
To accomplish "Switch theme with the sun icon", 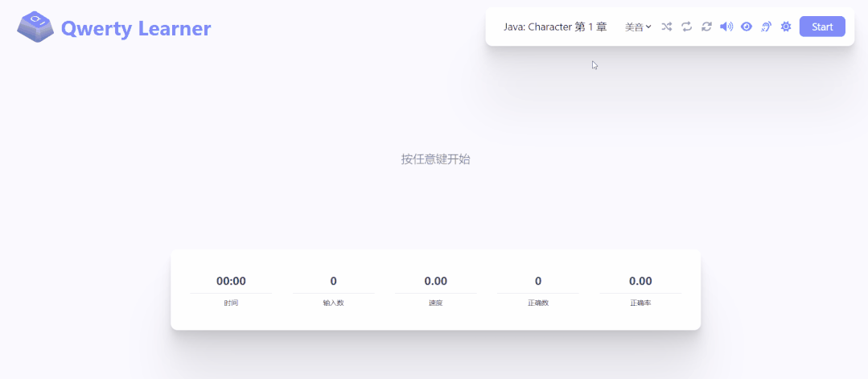I will tap(785, 27).
